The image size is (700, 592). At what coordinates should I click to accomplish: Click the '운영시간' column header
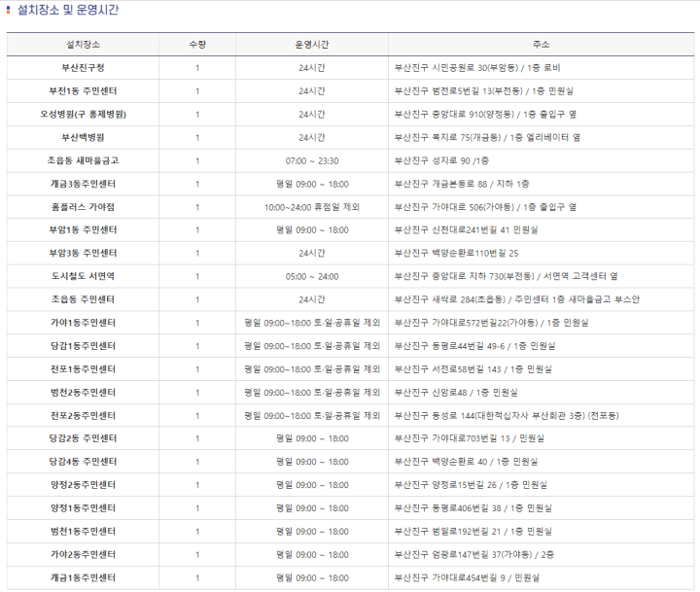tap(312, 44)
